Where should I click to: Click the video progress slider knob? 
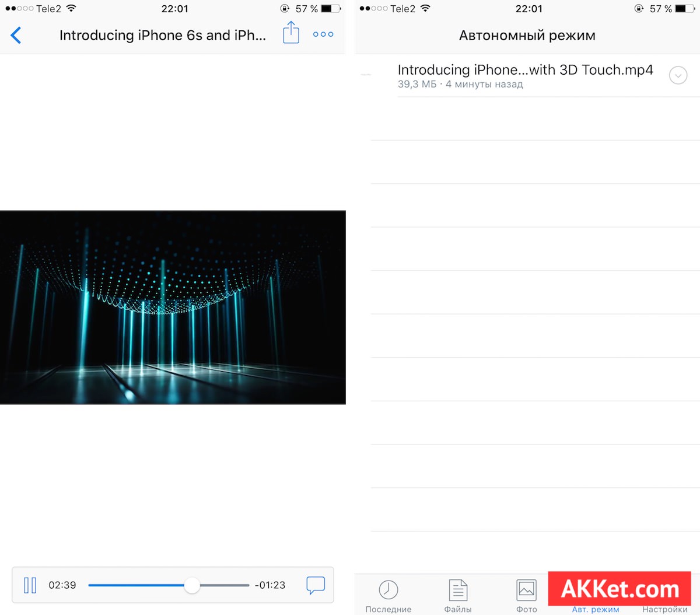point(192,585)
